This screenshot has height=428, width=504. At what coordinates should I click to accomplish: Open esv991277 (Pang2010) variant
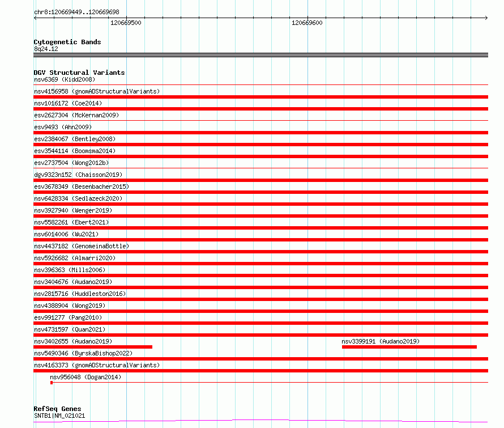[68, 317]
